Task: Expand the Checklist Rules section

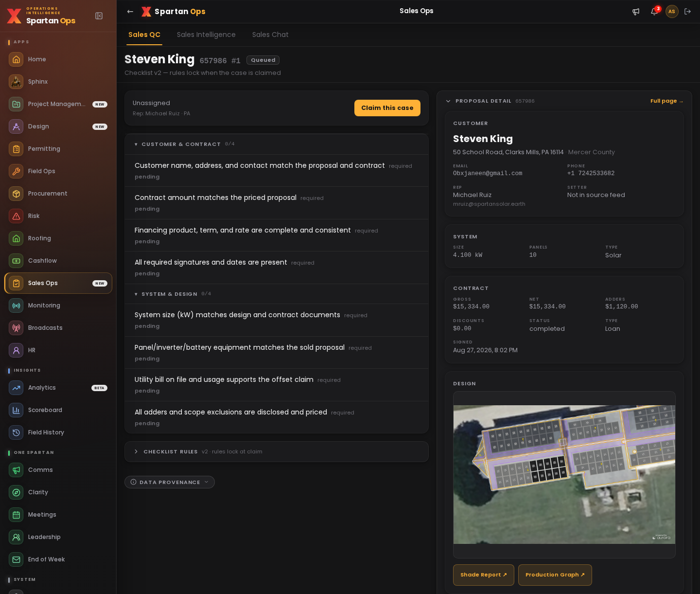Action: (277, 452)
